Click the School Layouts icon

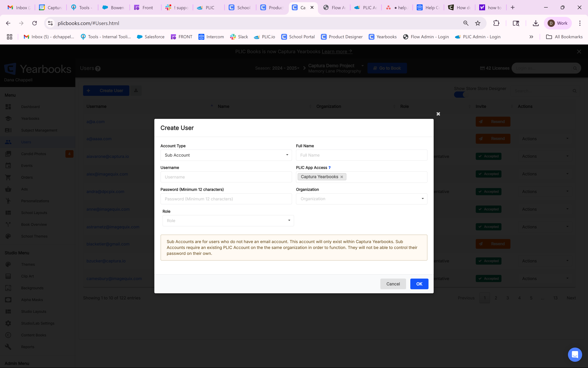point(8,213)
